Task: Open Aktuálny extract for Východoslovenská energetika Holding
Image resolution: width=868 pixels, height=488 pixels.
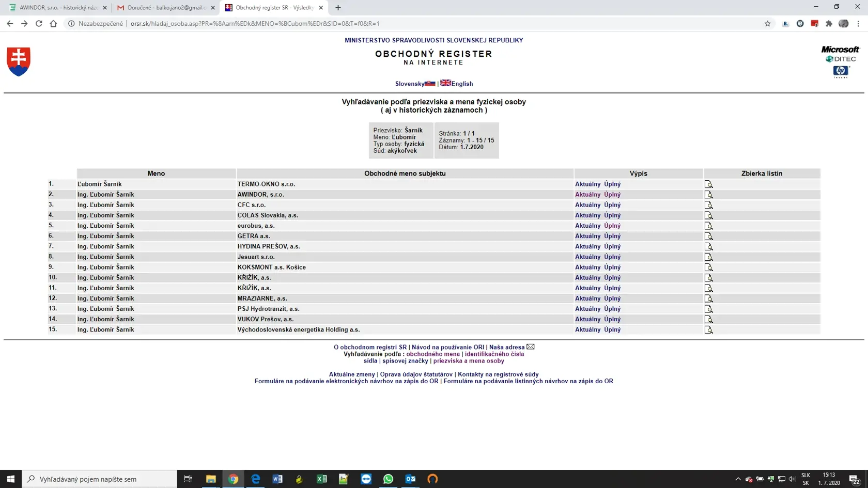Action: pos(588,329)
